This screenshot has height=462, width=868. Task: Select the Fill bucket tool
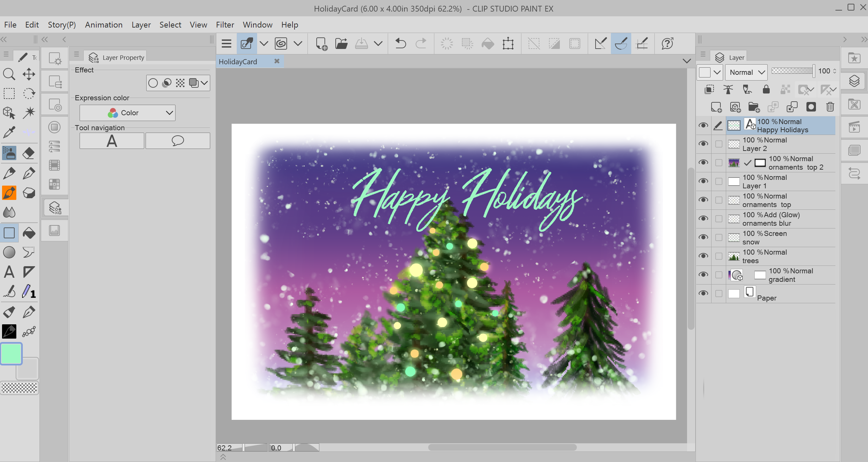click(x=29, y=233)
